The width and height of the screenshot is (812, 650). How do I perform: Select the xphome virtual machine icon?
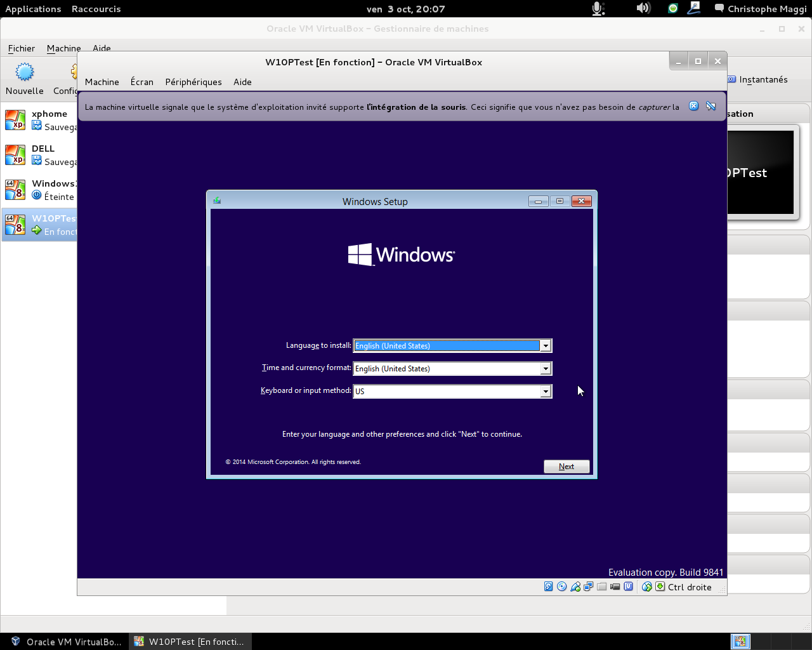(15, 119)
